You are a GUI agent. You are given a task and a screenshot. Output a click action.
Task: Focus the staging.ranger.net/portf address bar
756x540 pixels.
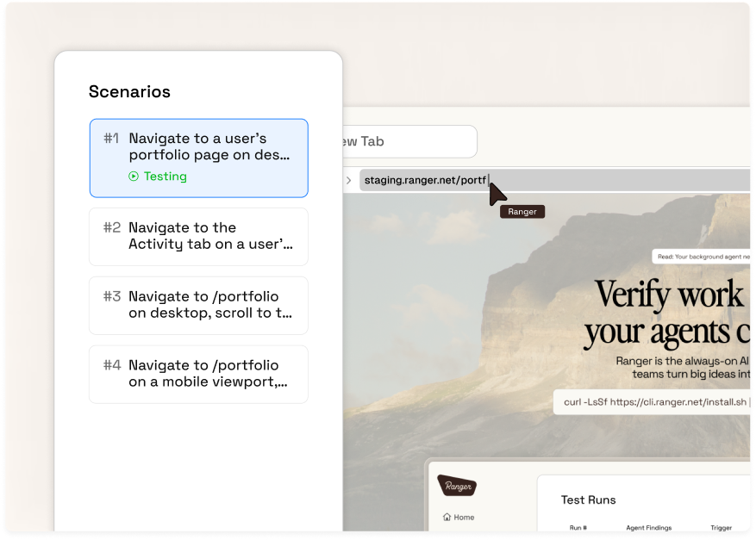click(x=554, y=180)
